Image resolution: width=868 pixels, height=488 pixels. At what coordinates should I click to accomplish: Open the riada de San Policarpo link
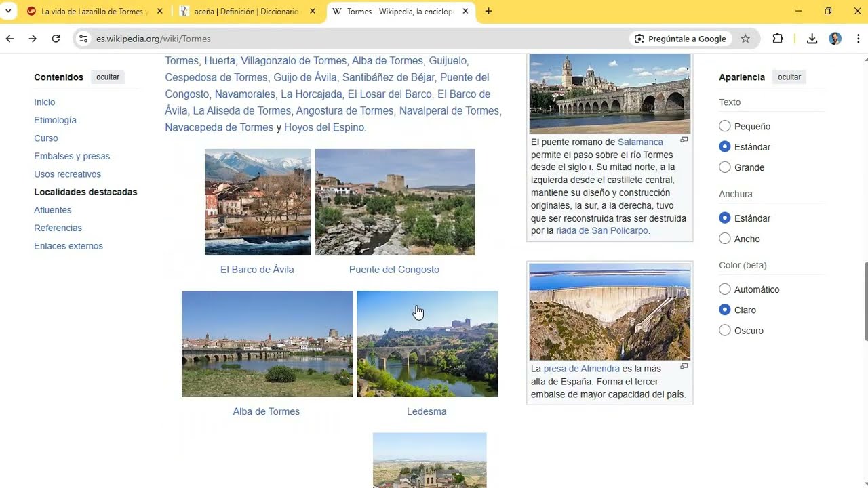(602, 230)
